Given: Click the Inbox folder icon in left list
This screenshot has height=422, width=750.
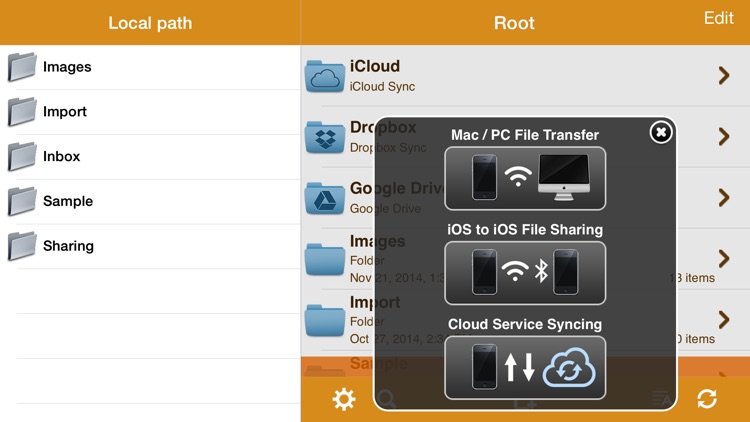Looking at the screenshot, I should point(22,156).
